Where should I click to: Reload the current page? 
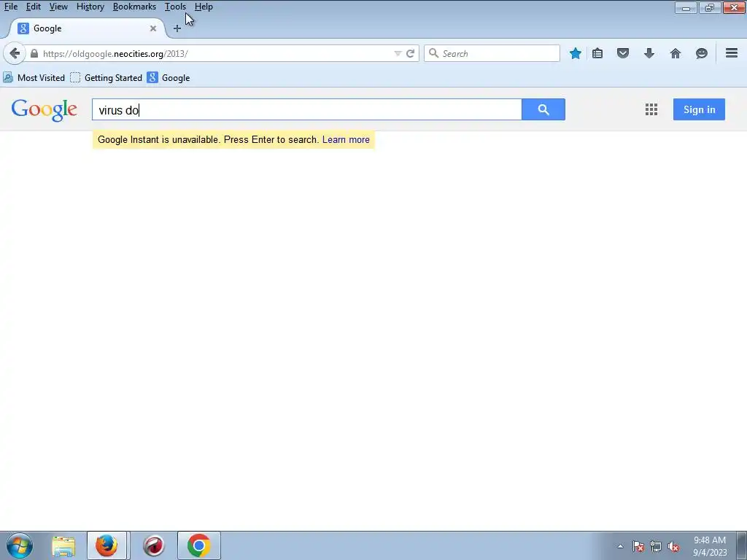410,53
